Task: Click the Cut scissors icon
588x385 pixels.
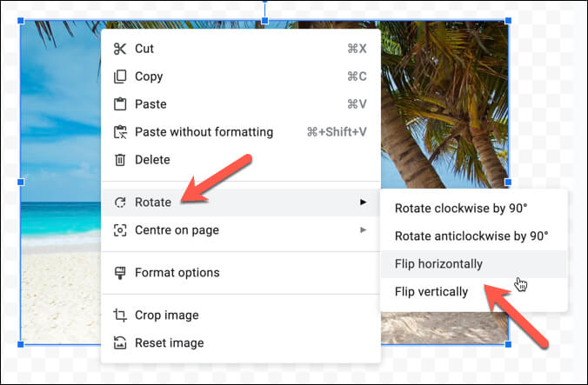Action: [120, 49]
